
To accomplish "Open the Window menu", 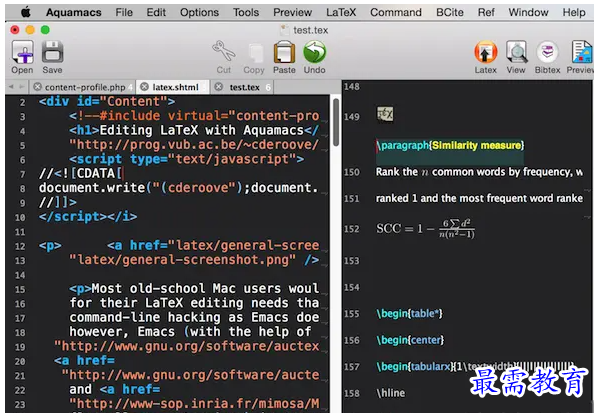I will tap(528, 13).
